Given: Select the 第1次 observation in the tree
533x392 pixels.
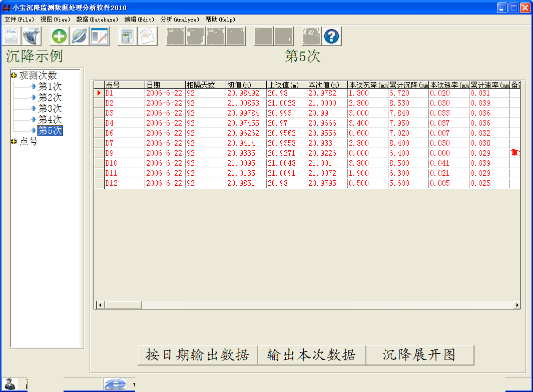Looking at the screenshot, I should [50, 86].
